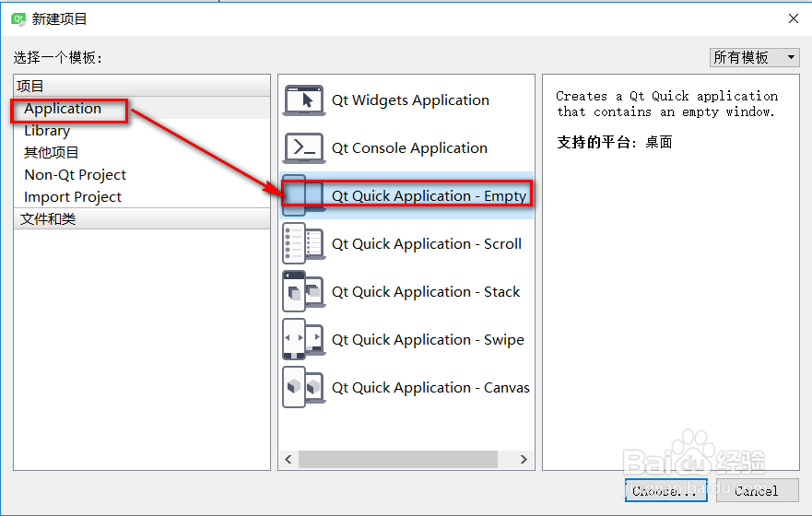This screenshot has height=516, width=812.
Task: Click the Cancel button
Action: (757, 490)
